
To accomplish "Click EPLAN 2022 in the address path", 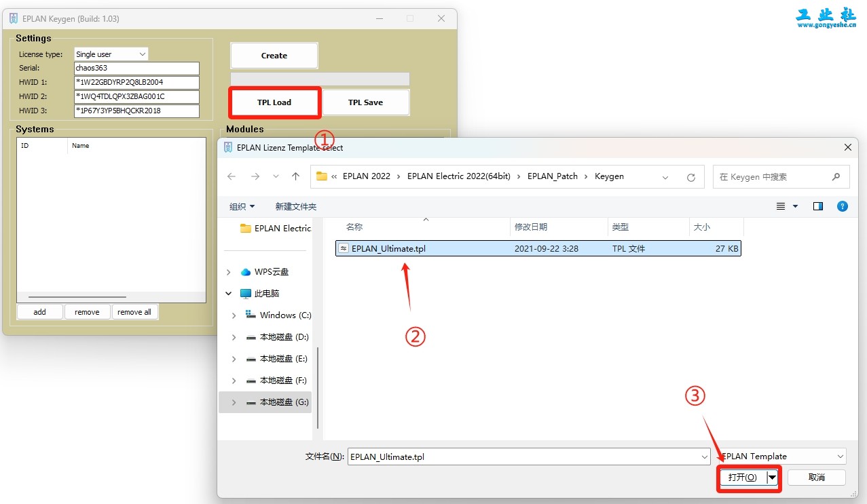I will pos(367,176).
